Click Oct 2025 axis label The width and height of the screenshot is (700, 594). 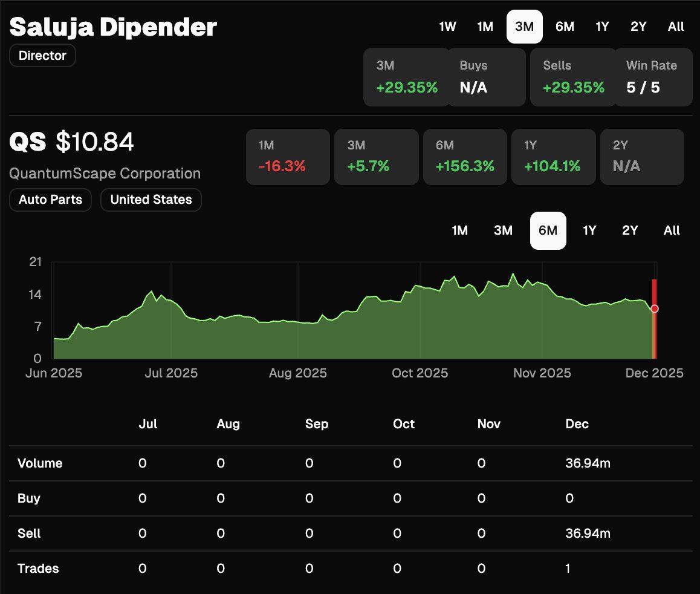[x=420, y=373]
